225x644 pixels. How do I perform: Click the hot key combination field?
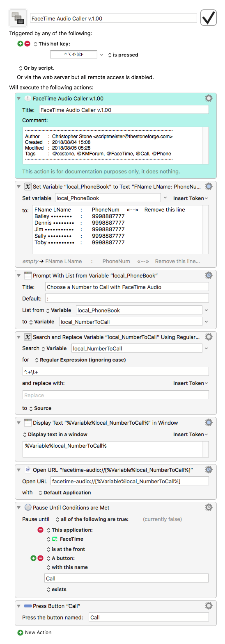coord(73,55)
